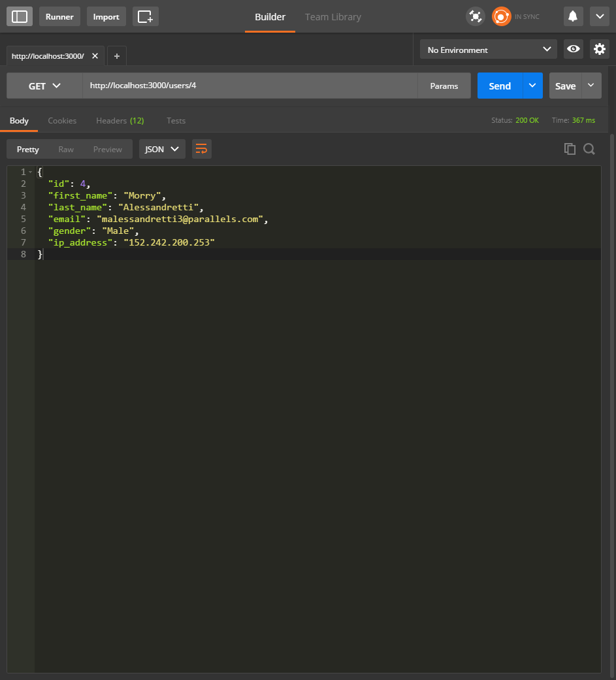Open new window icon button

[x=145, y=16]
